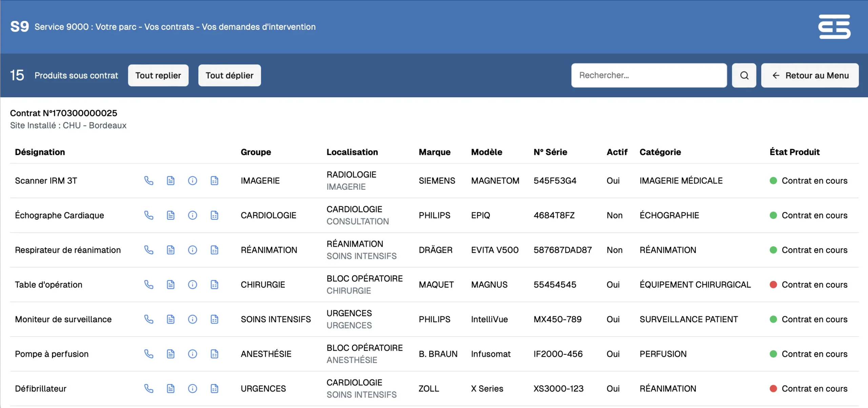
Task: Click model cell EVITA V500
Action: coord(495,250)
